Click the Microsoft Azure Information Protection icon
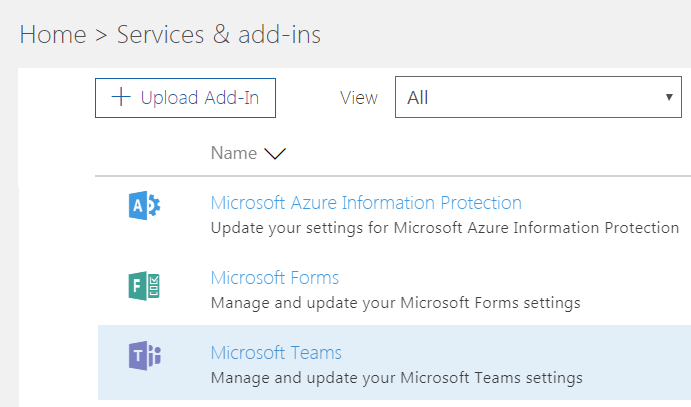 tap(145, 207)
